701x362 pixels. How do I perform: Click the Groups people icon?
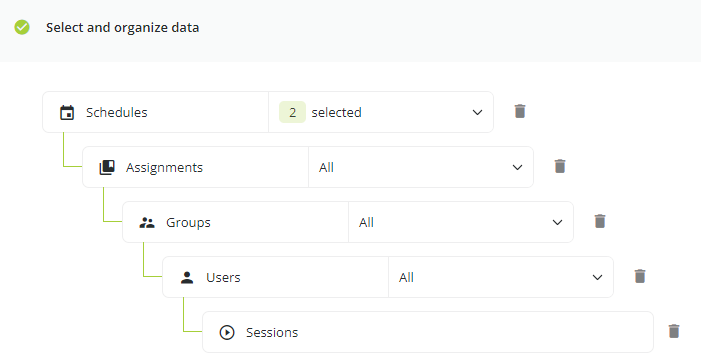(147, 223)
